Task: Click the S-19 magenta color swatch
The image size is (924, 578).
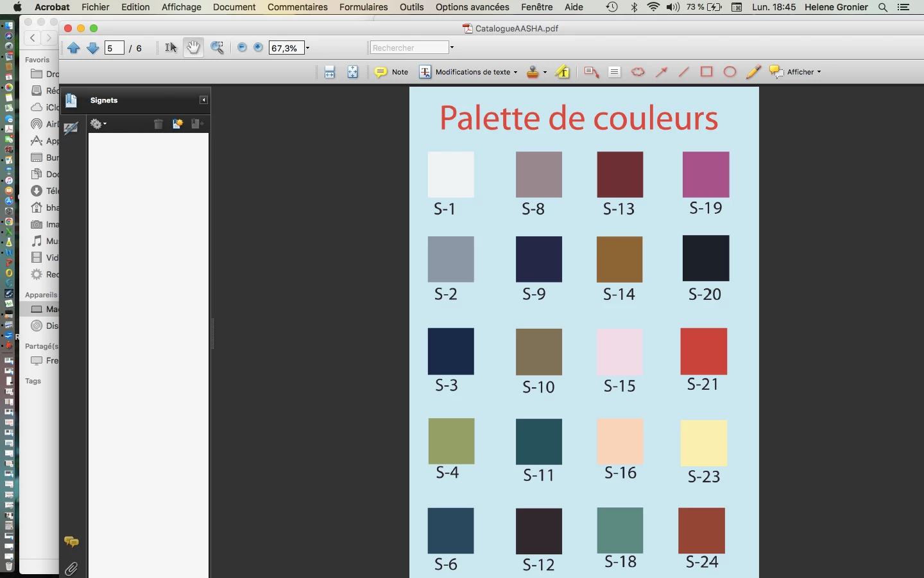Action: tap(706, 174)
